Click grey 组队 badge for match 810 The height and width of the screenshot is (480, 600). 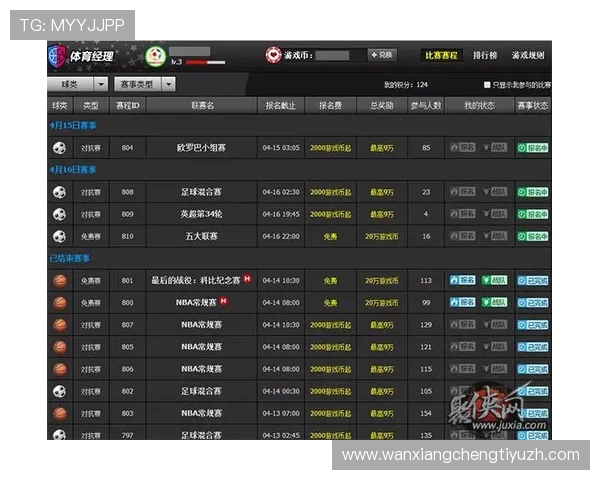pos(494,236)
